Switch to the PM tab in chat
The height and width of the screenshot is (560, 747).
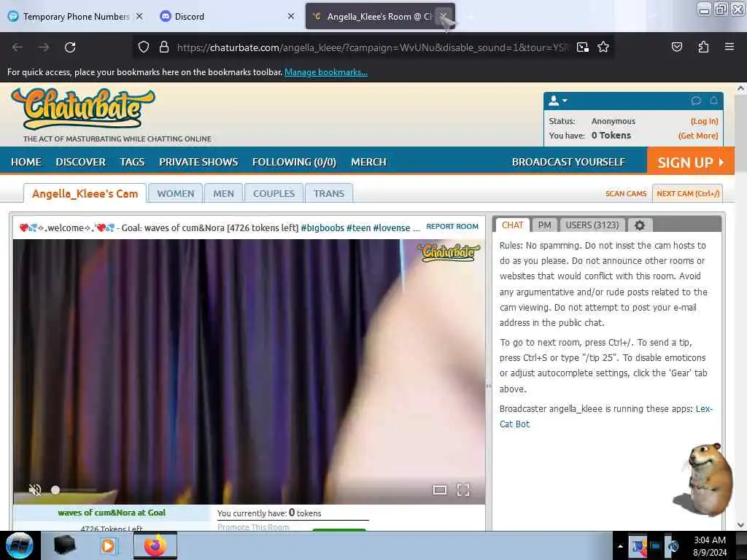tap(544, 225)
